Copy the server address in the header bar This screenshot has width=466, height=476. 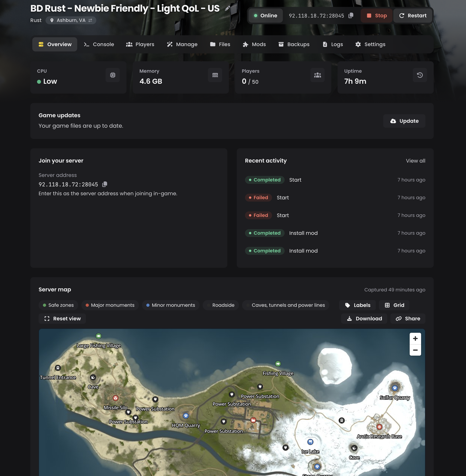(x=351, y=15)
